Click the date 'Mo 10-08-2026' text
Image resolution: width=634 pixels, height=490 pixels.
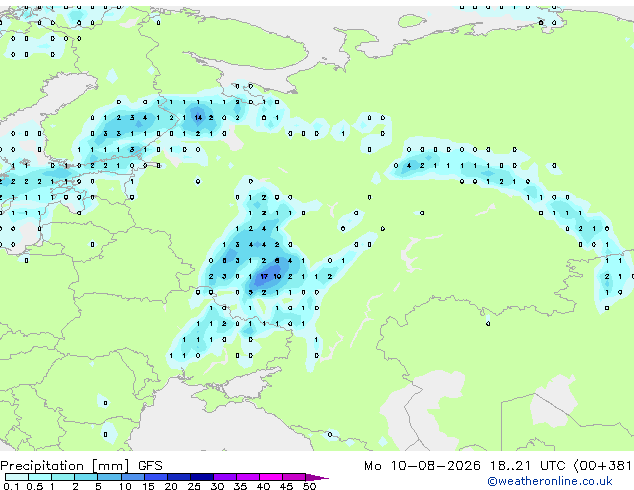click(x=423, y=466)
